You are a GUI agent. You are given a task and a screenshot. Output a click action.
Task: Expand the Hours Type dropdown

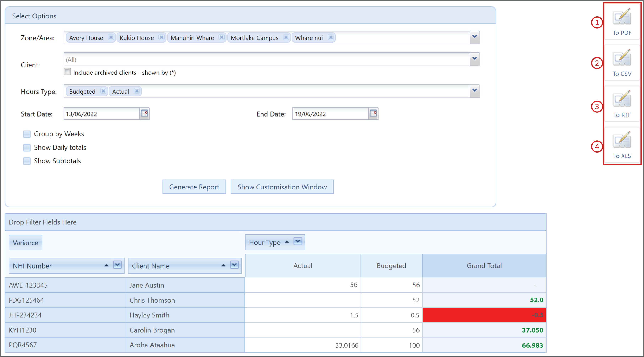[475, 91]
